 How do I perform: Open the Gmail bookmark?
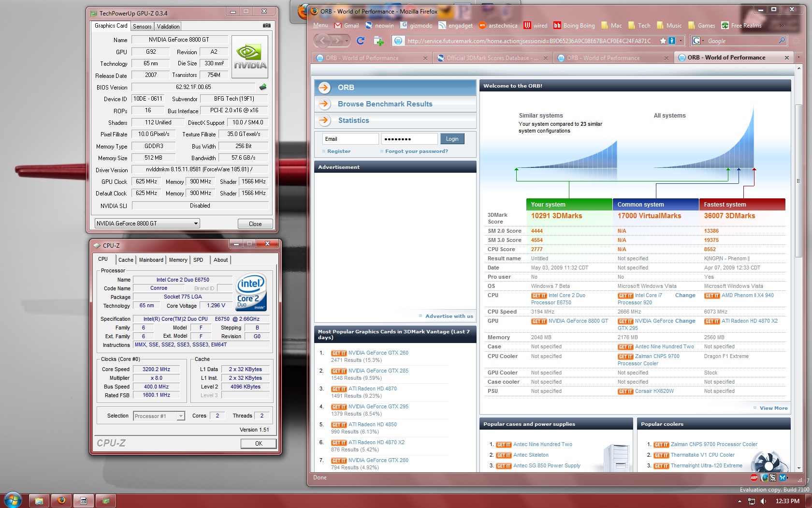coord(347,26)
